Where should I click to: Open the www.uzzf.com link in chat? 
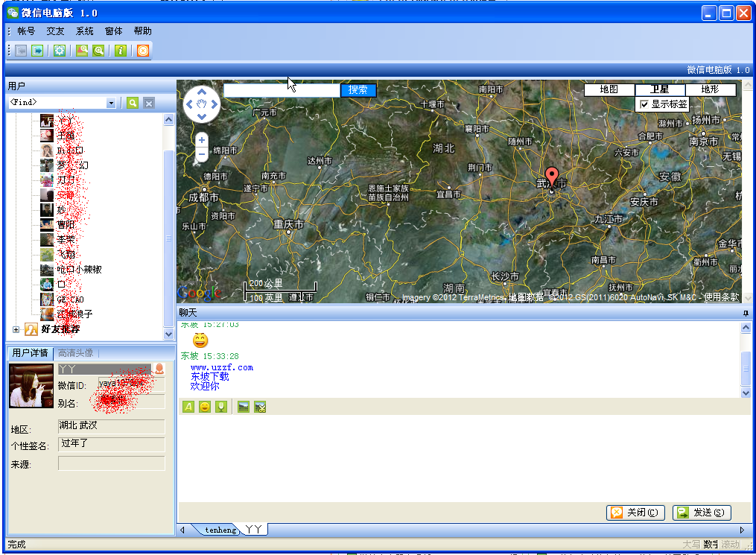(222, 367)
